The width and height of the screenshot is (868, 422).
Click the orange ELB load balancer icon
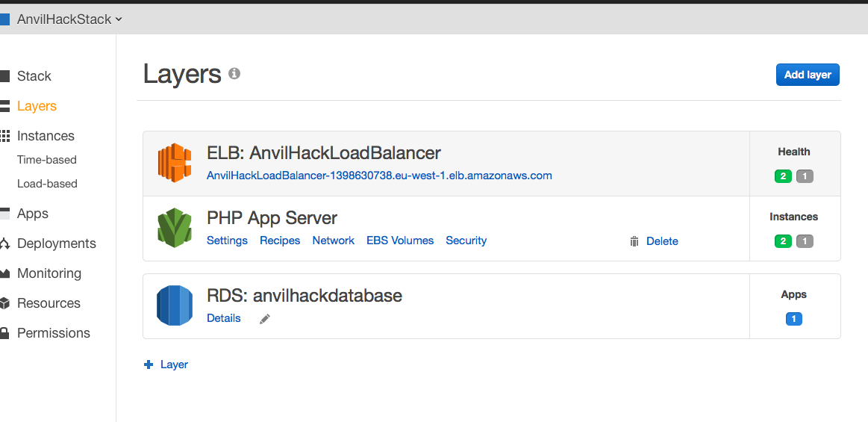(x=175, y=163)
